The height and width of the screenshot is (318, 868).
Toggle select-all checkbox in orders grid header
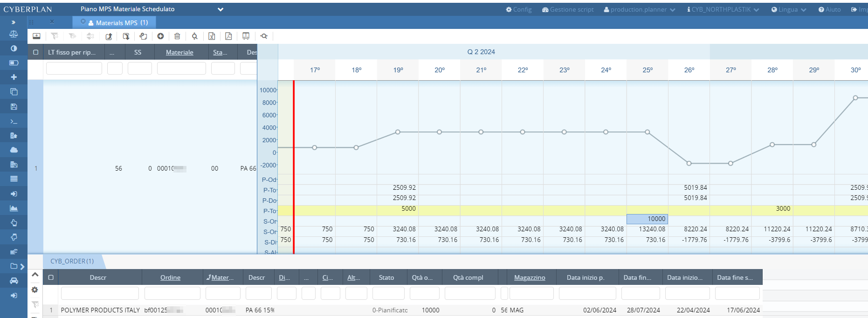[51, 277]
